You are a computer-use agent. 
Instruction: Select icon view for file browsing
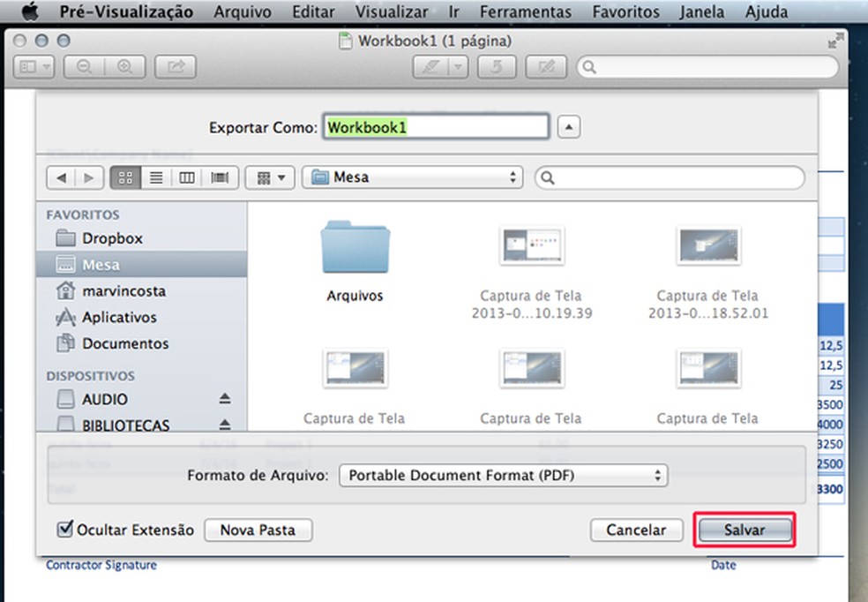(x=124, y=177)
